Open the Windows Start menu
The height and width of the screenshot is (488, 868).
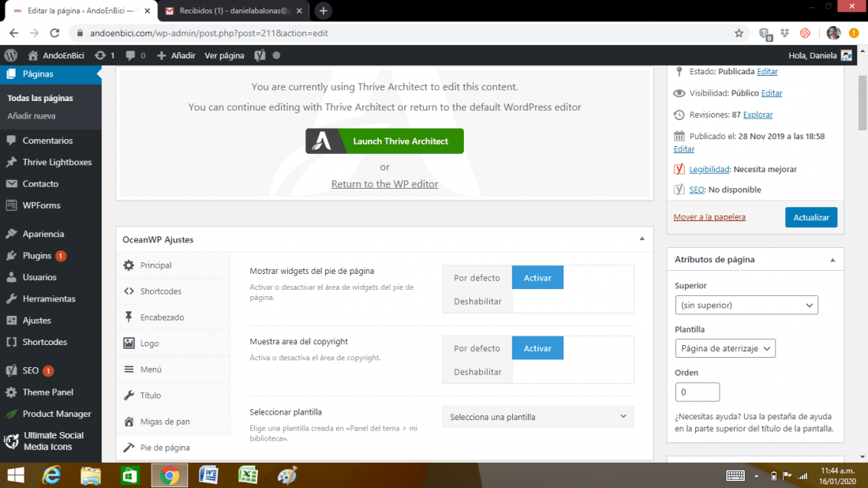16,475
